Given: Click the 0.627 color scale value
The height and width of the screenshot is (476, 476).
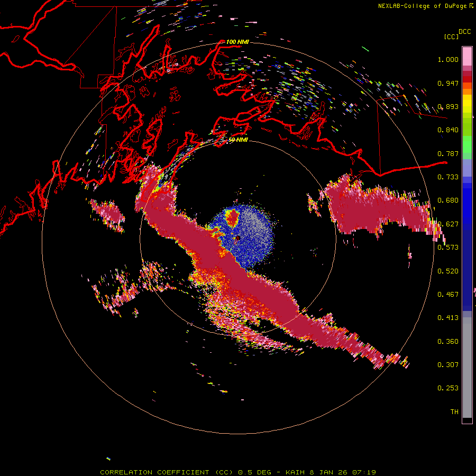Looking at the screenshot, I should (x=448, y=224).
